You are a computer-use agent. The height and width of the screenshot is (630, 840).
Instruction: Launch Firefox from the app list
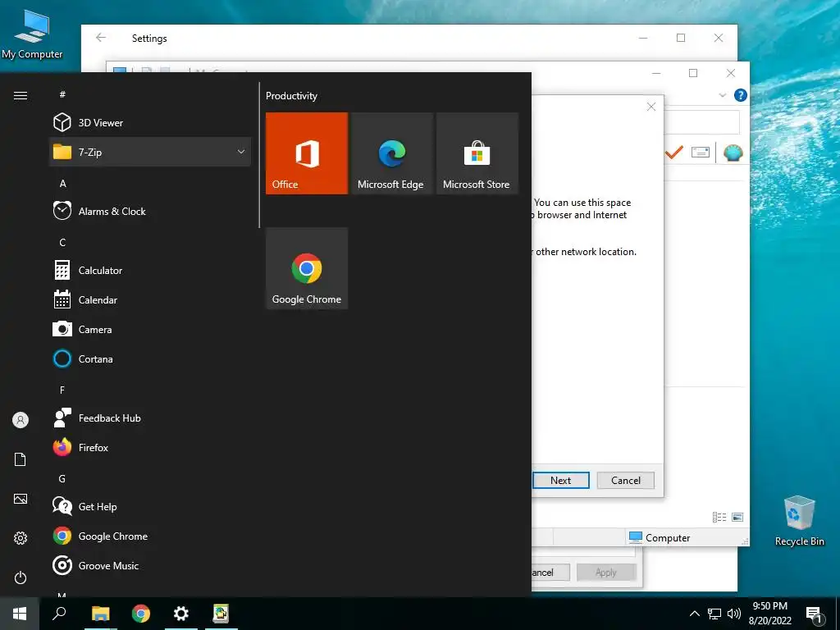click(x=150, y=447)
